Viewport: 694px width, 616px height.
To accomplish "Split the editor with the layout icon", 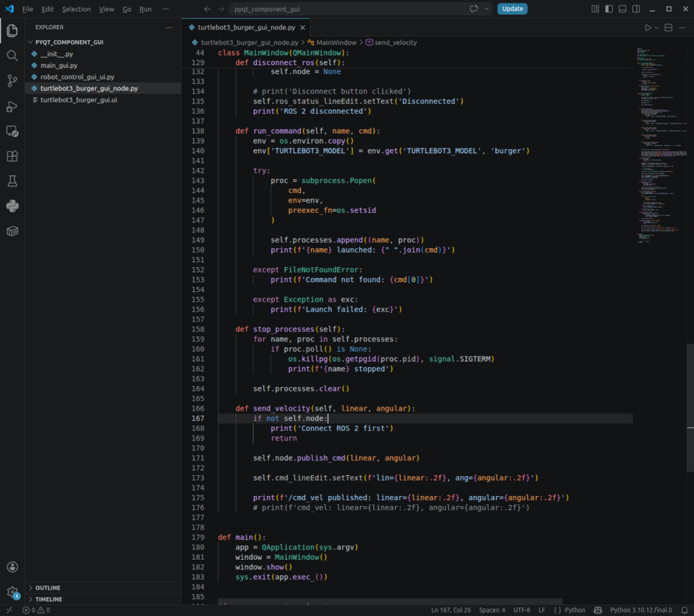I will tap(668, 27).
